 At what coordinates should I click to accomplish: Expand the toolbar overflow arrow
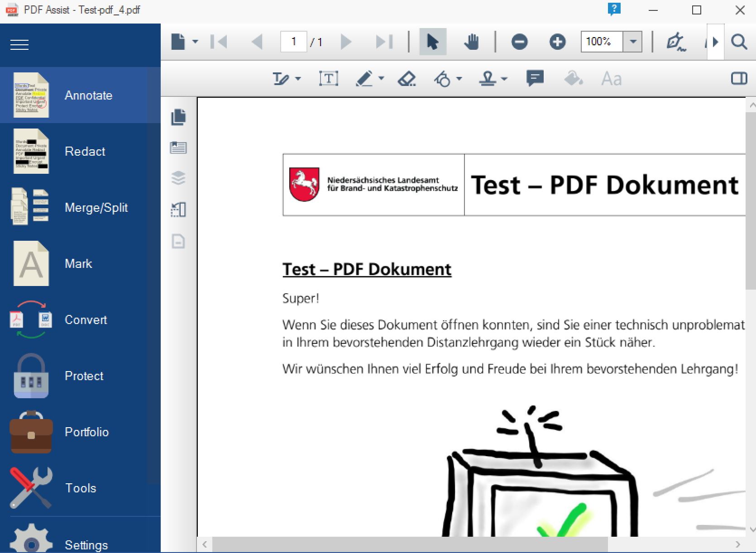tap(715, 42)
